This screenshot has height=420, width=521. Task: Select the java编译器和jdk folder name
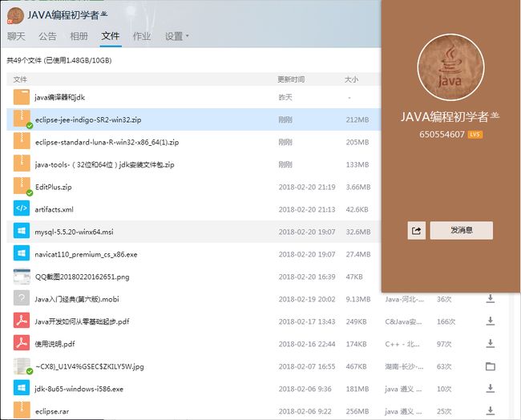click(x=60, y=97)
